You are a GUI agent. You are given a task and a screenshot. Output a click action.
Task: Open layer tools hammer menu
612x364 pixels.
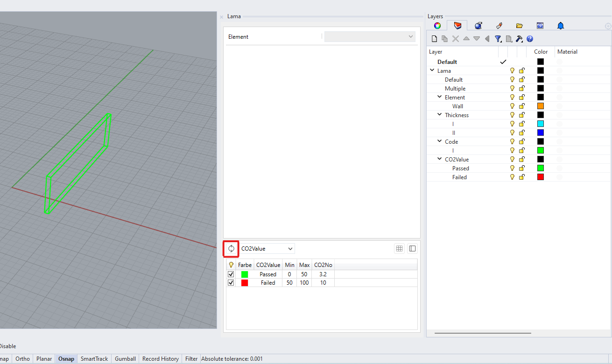pos(519,39)
